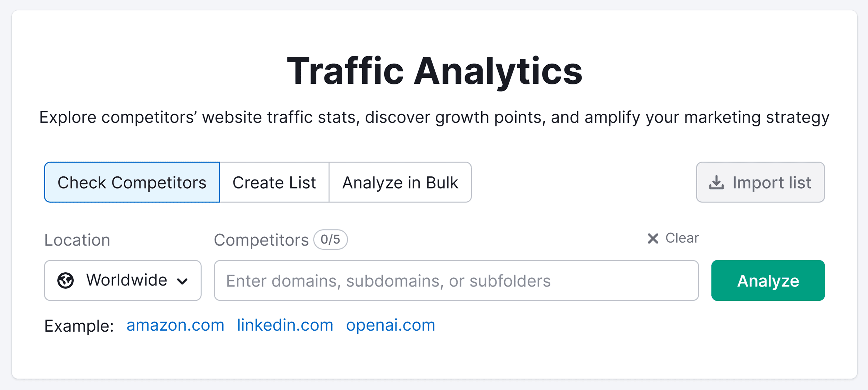
Task: Click the X icon next to Clear
Action: coord(653,238)
